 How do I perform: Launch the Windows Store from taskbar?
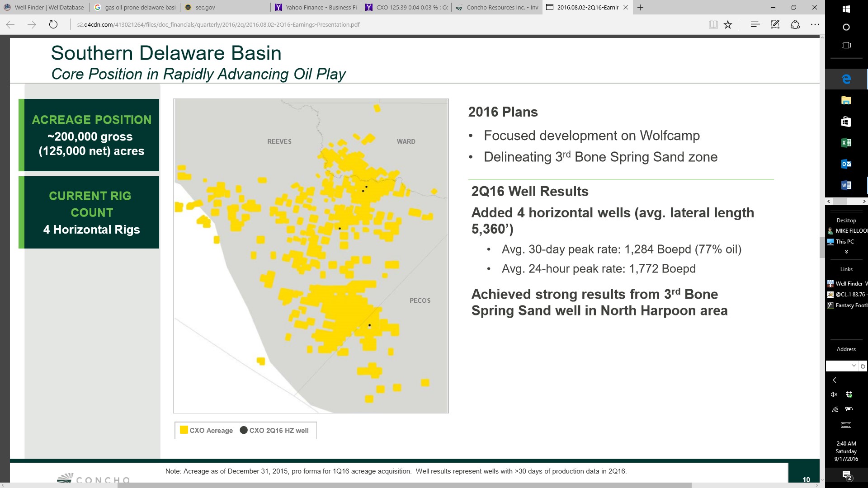846,122
